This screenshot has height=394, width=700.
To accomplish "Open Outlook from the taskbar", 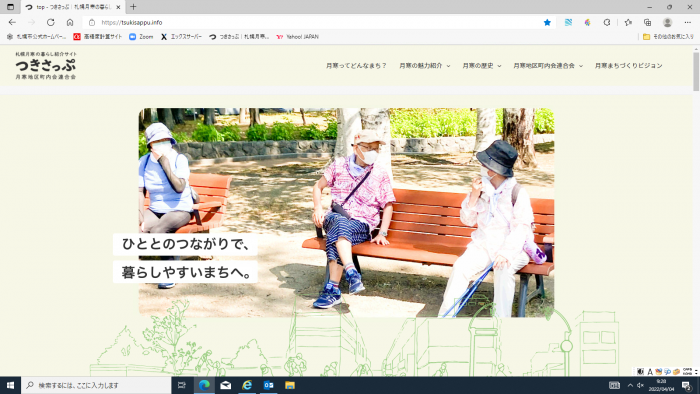I will [x=268, y=385].
